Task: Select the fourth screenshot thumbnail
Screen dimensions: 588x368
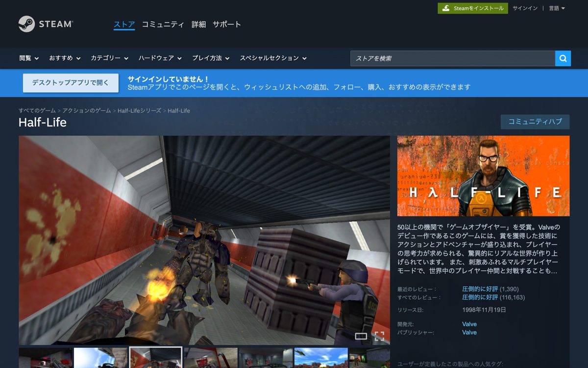Action: pos(211,358)
